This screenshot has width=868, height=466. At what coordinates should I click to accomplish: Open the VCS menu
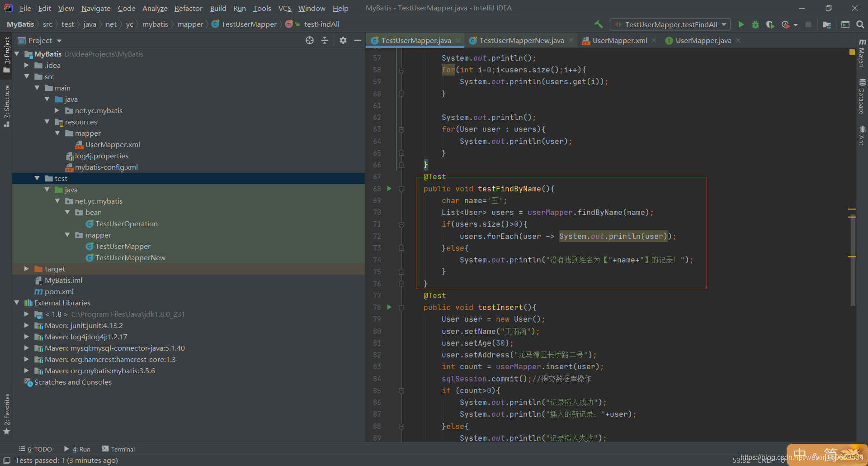pyautogui.click(x=285, y=8)
